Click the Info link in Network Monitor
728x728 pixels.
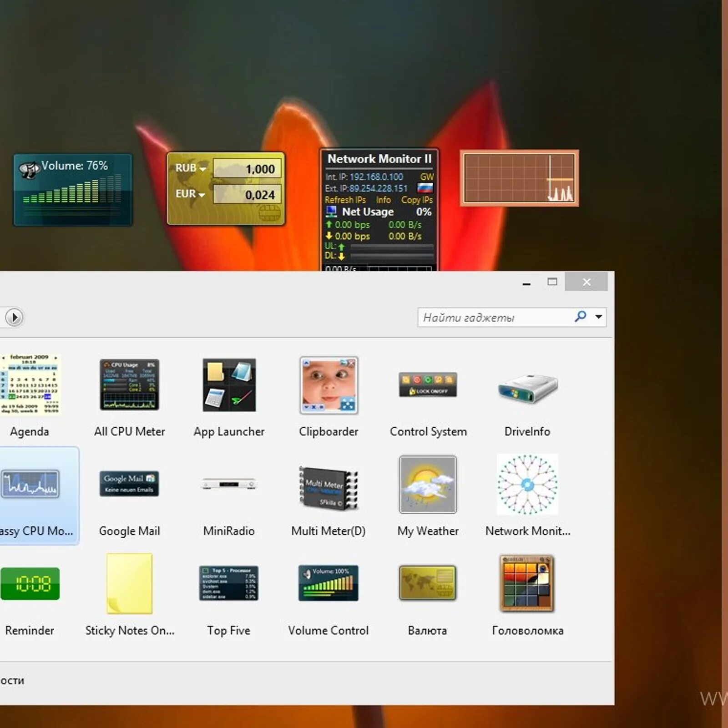pos(384,200)
